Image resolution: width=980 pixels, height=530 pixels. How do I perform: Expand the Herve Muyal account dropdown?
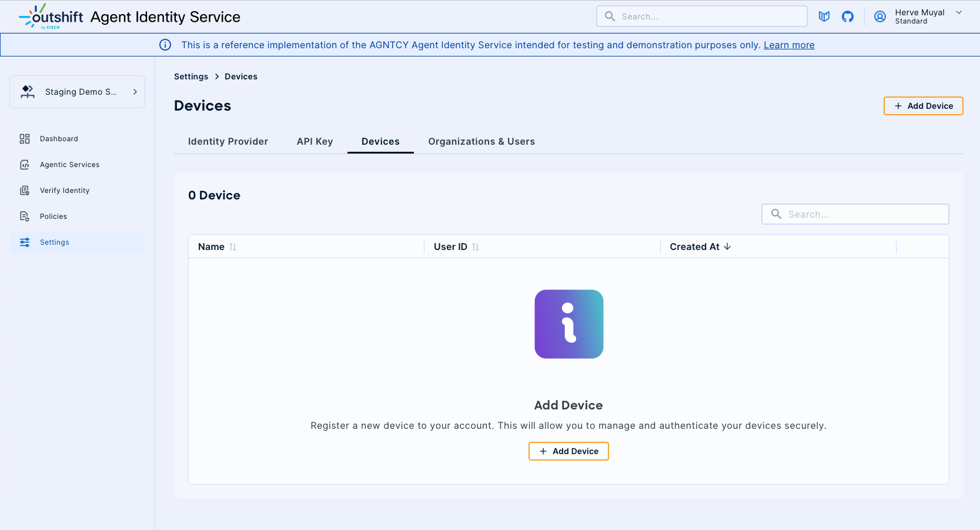958,13
